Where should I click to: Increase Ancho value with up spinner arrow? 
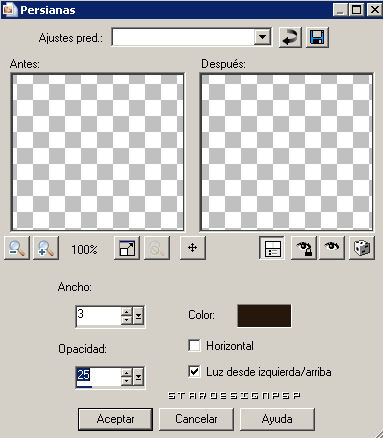click(126, 312)
